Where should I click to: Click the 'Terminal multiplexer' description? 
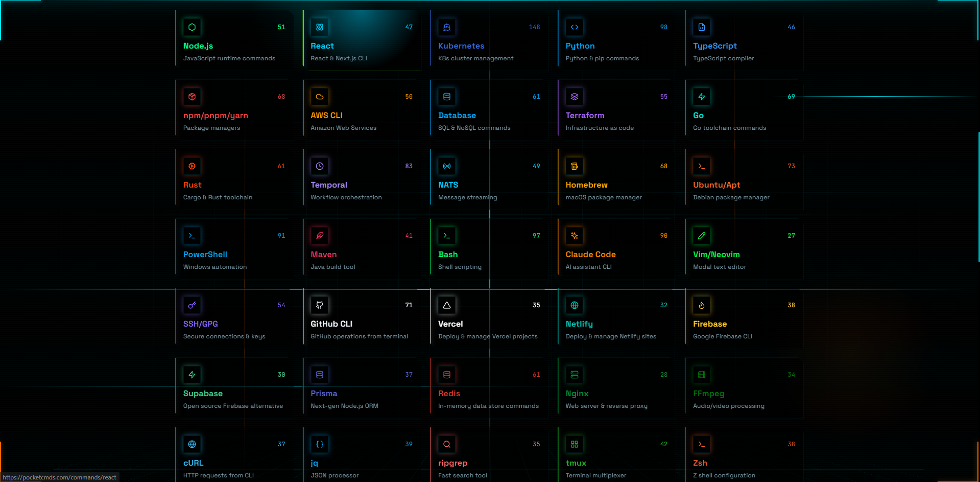(596, 475)
